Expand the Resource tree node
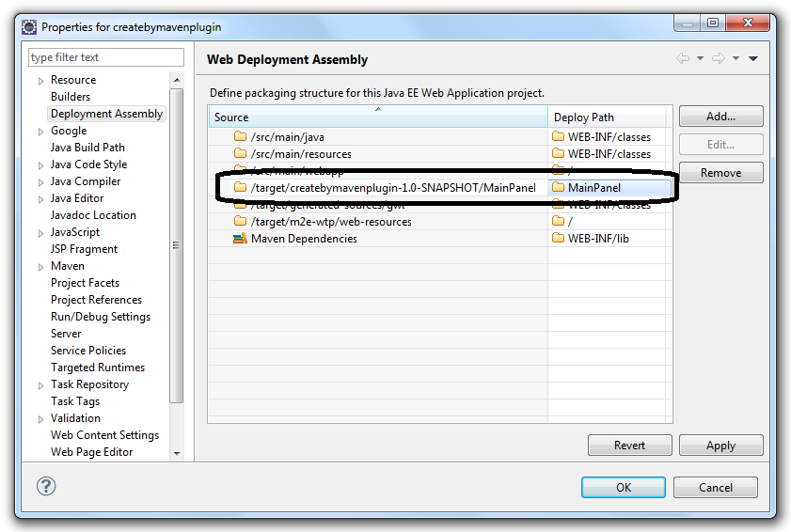 pos(41,81)
